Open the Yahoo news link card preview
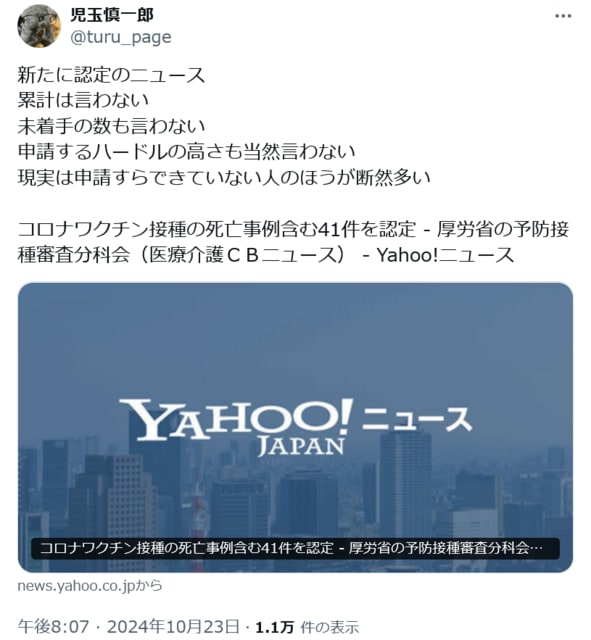 coord(295,427)
